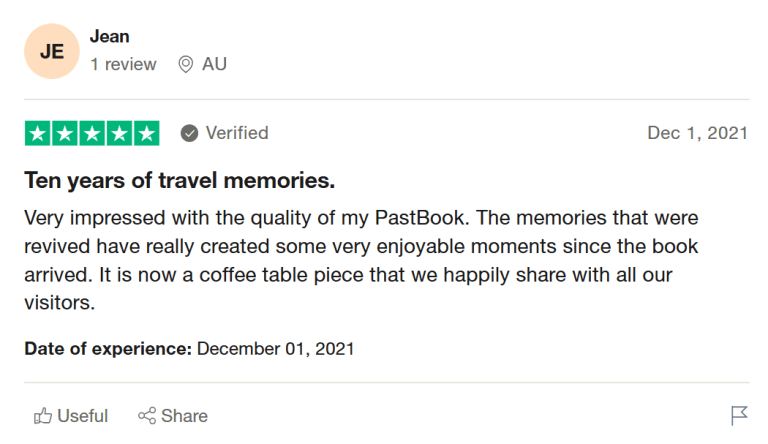
Task: Open reviewer Jean's profile name
Action: [109, 37]
